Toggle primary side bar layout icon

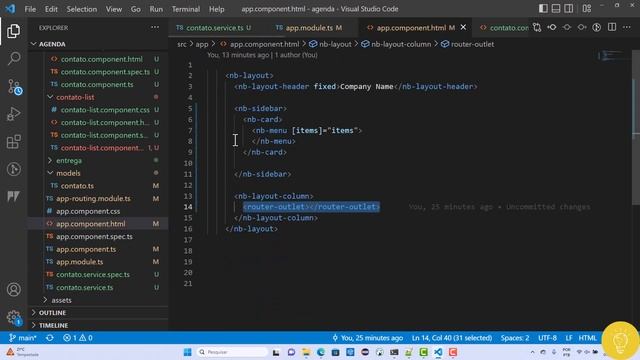tap(543, 9)
